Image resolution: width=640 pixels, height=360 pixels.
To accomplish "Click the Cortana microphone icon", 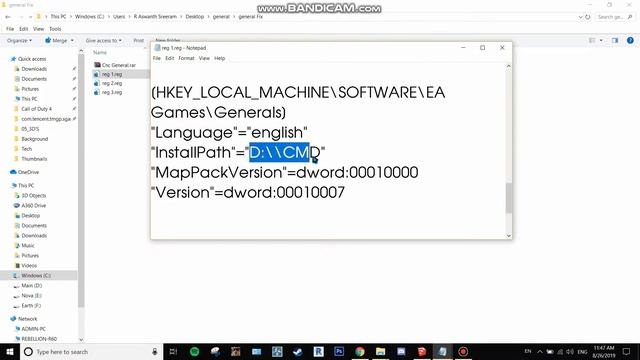I will 155,351.
